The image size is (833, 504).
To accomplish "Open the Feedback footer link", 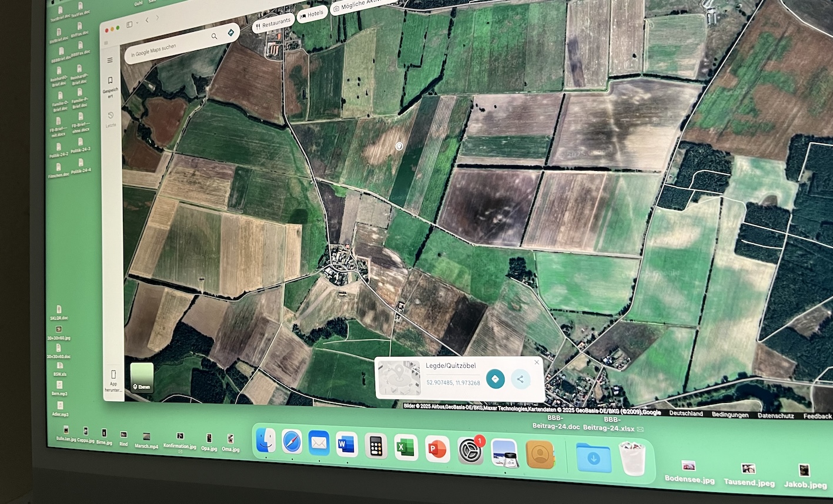I will coord(818,416).
